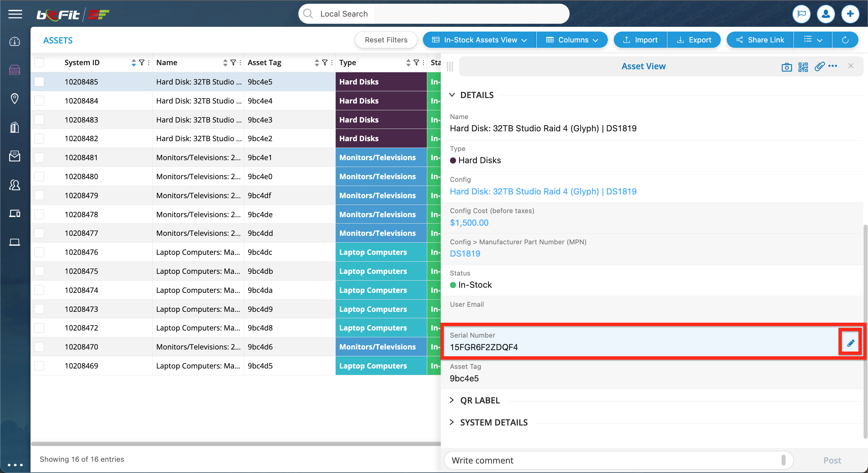Expand the QR LABEL section

click(x=479, y=400)
